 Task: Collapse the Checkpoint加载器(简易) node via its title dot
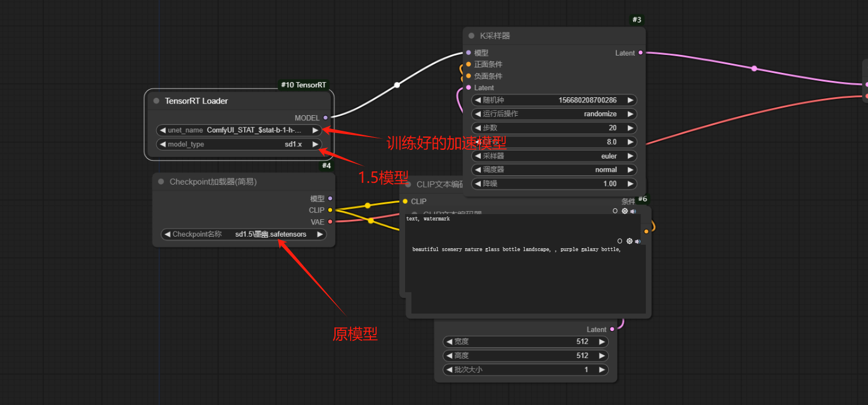161,182
